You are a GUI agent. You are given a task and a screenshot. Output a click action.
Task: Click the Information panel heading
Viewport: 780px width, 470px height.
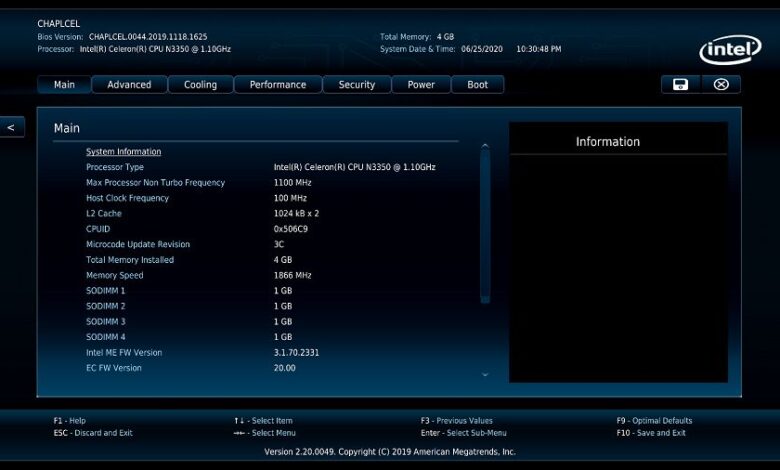pos(608,142)
